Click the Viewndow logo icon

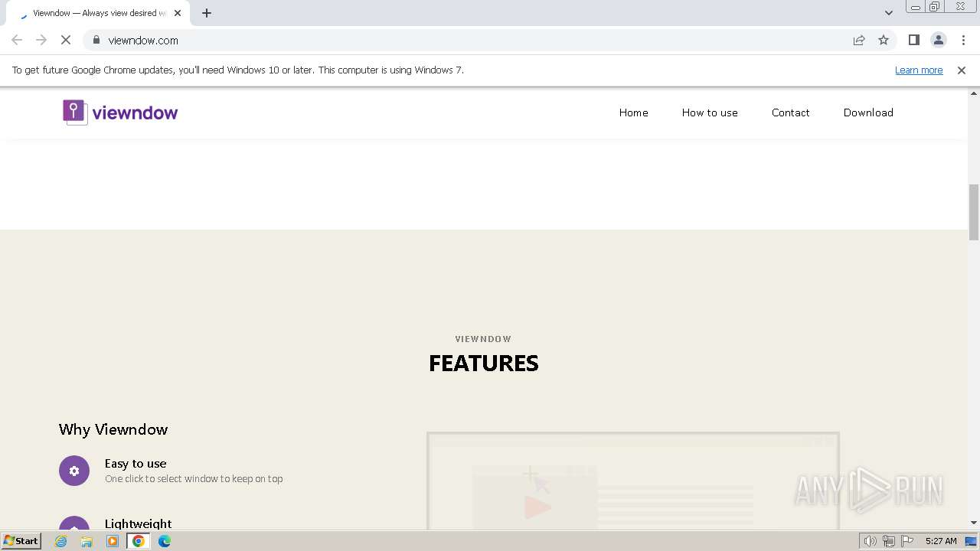coord(74,112)
